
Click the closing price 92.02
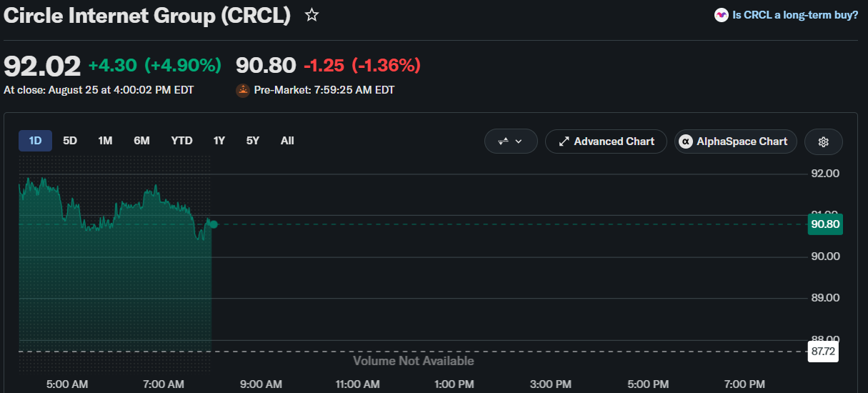[x=42, y=66]
